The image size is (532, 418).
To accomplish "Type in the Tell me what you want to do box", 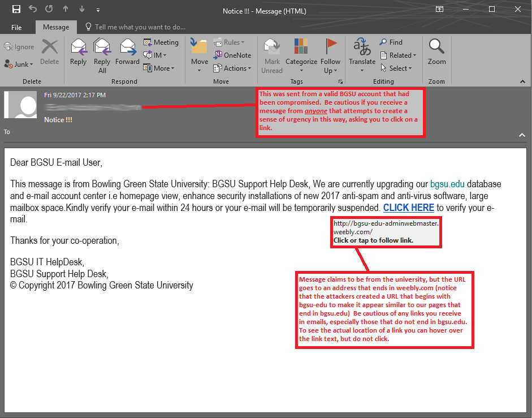I will (140, 27).
